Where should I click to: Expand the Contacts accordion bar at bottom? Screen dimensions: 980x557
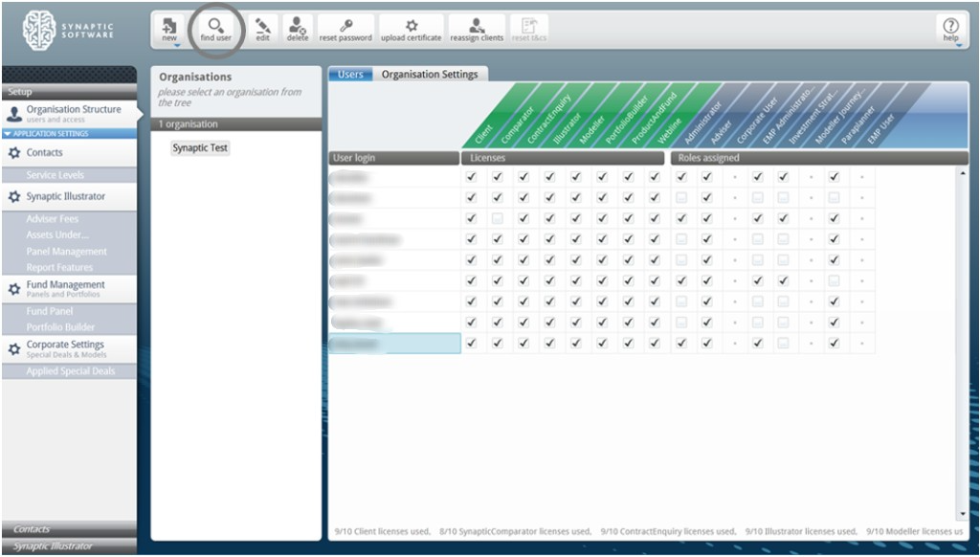pos(69,529)
